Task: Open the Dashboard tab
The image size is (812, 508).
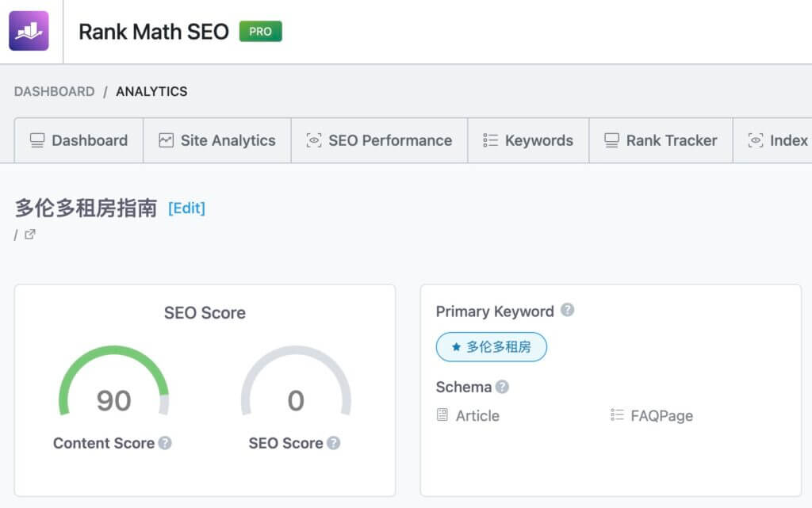Action: point(79,141)
